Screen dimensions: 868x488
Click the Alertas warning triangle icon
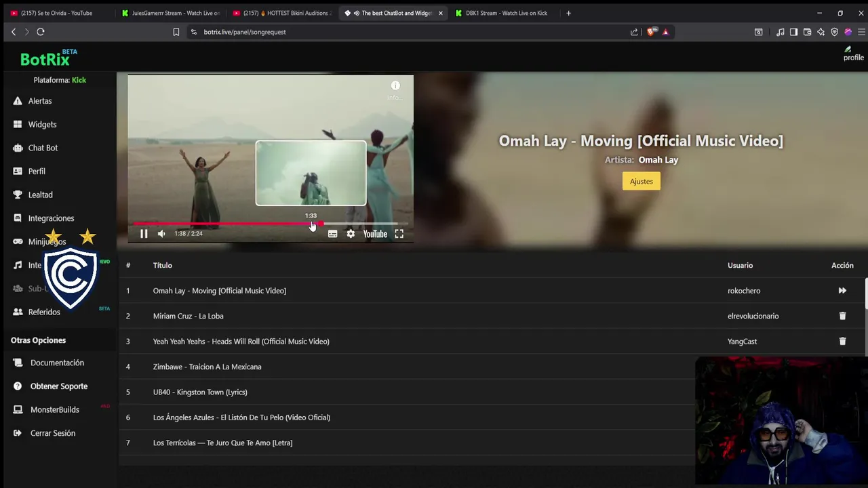coord(18,101)
